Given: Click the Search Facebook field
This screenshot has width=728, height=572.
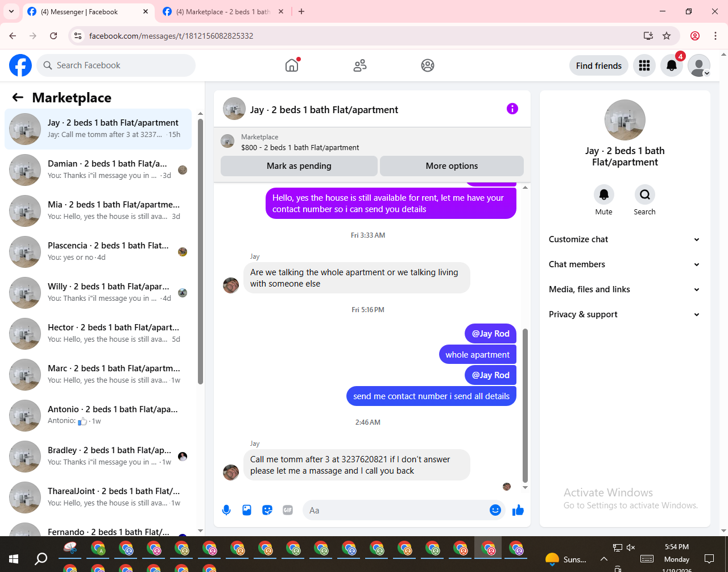Looking at the screenshot, I should 116,65.
